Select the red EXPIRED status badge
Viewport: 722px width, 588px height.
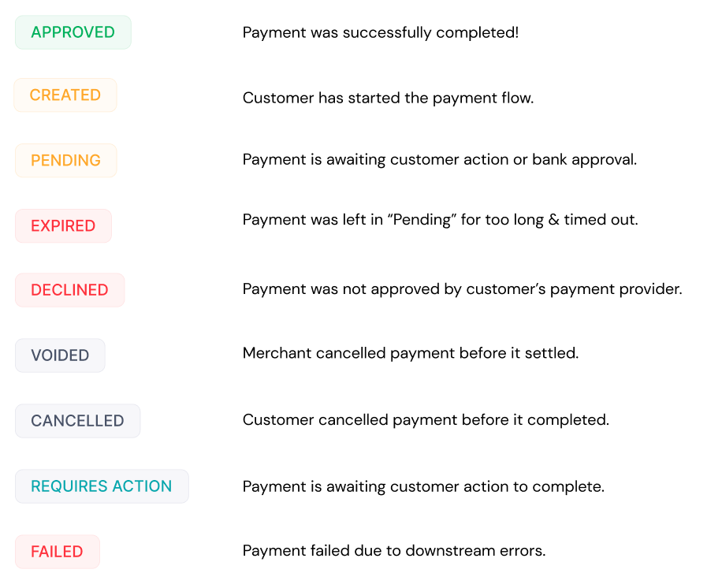[x=63, y=226]
